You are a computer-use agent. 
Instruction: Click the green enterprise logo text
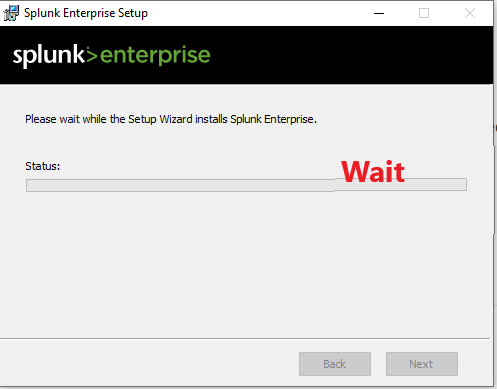[x=155, y=56]
